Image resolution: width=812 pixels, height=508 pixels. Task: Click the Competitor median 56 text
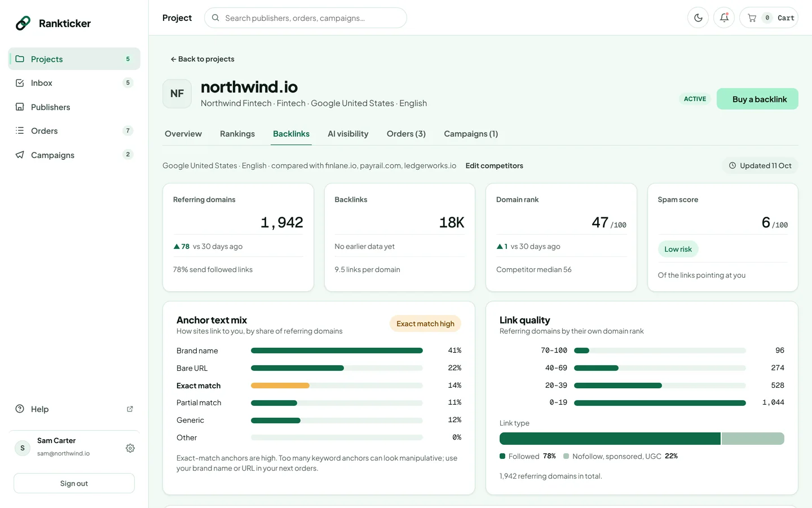(x=534, y=269)
